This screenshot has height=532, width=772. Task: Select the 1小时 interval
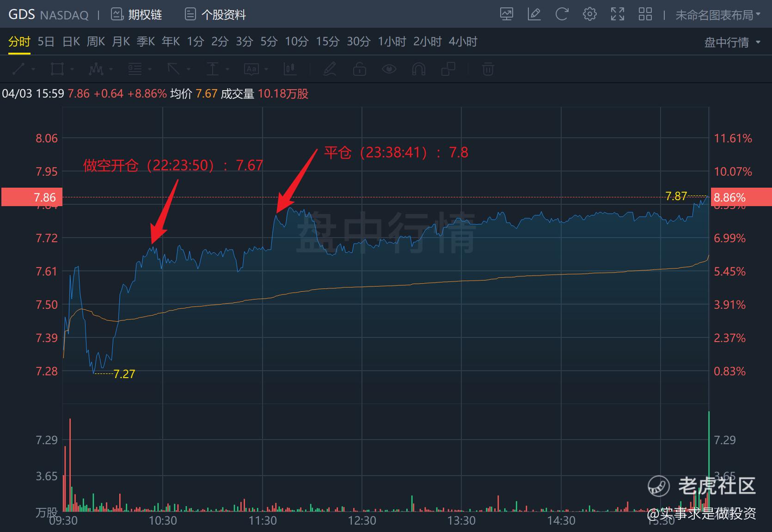point(392,42)
